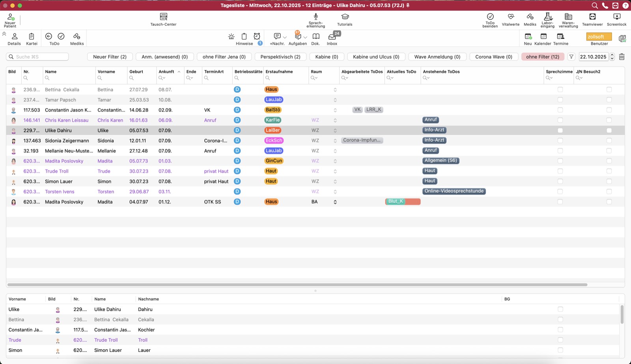Screen dimensions: 631x364
Task: Click Info-Arzt ToDo for Ulike Dahiru
Action: (434, 130)
